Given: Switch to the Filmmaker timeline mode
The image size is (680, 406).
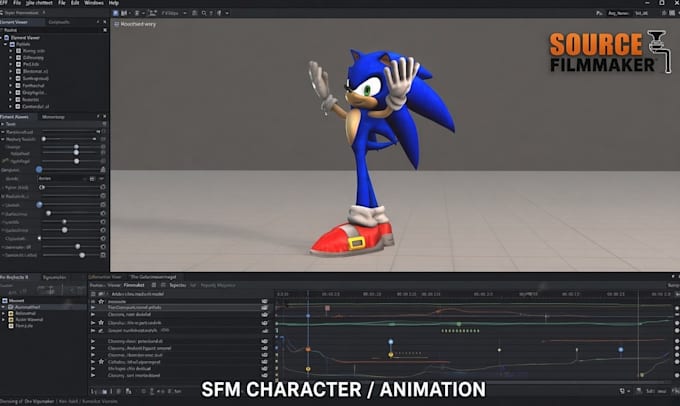Looking at the screenshot, I should pos(134,285).
